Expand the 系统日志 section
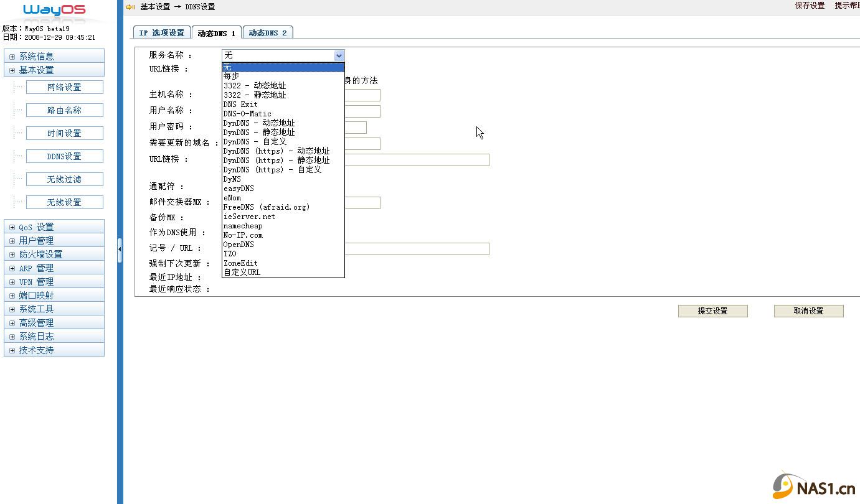860x504 pixels. click(x=54, y=337)
